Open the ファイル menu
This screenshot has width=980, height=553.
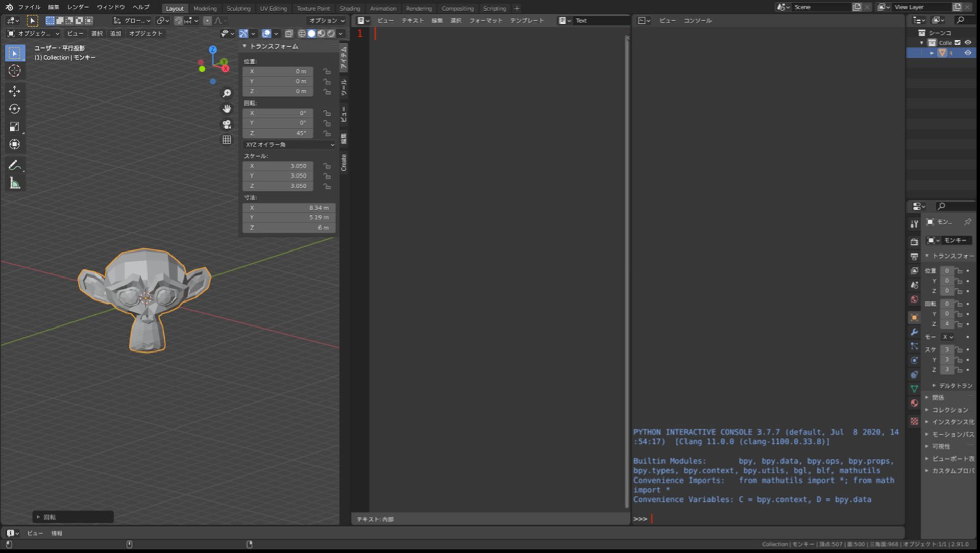pos(29,7)
